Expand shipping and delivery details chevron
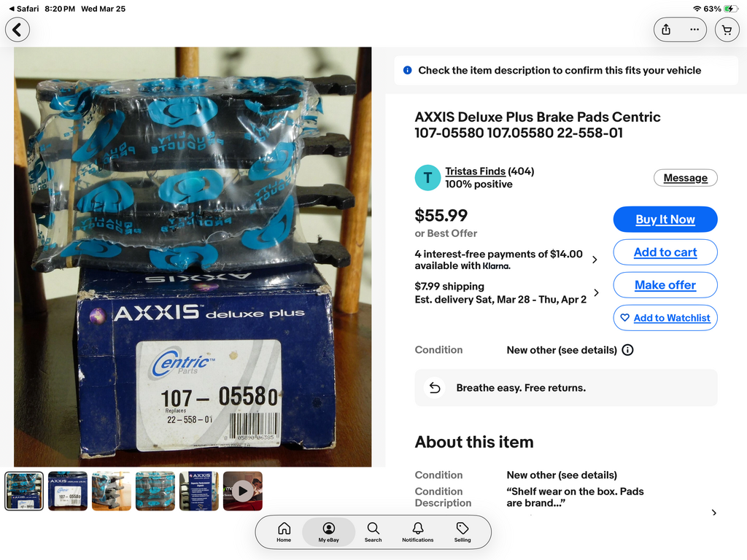 [x=596, y=292]
